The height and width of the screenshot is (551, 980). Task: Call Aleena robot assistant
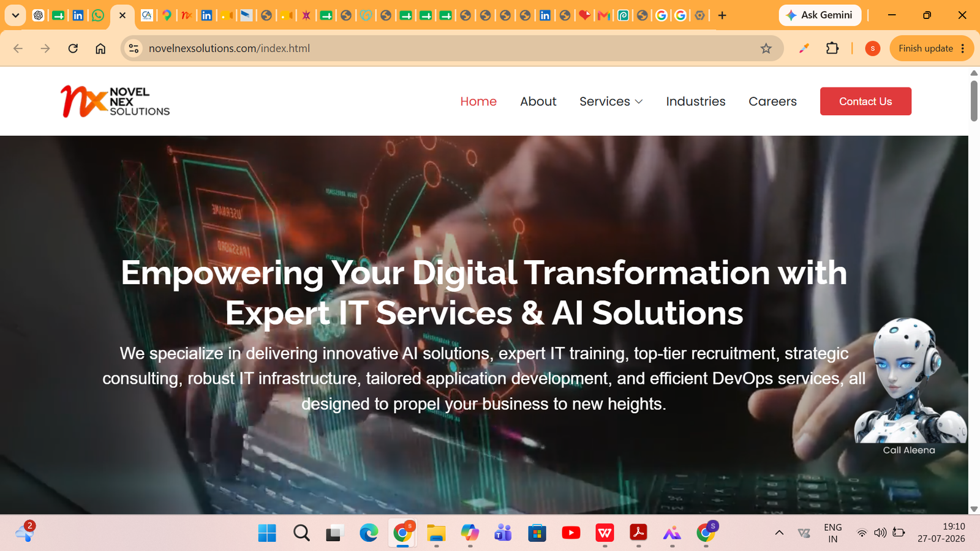910,387
